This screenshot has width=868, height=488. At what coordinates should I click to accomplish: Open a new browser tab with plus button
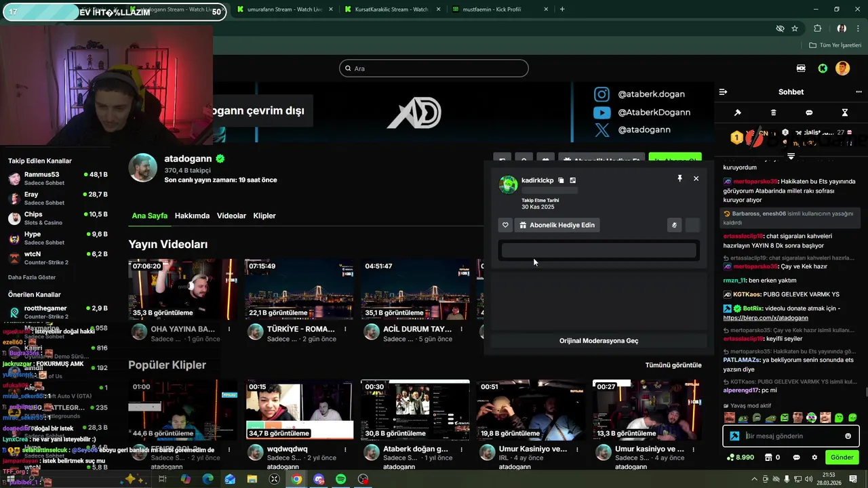[562, 9]
